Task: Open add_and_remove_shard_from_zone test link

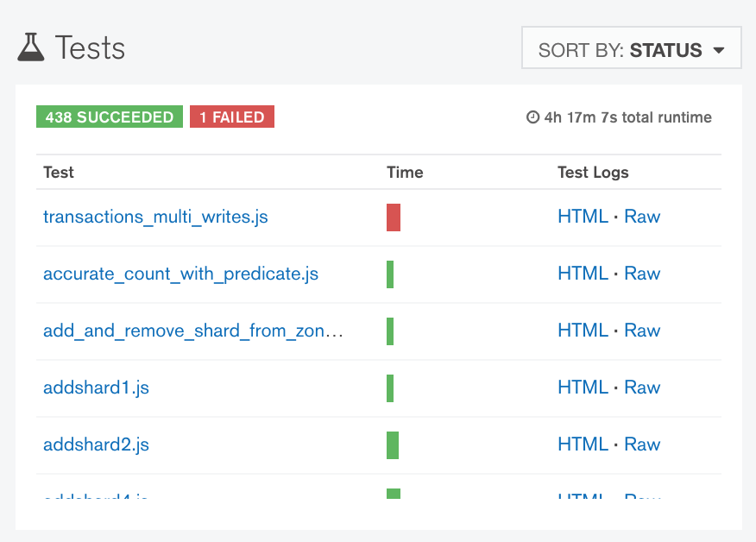Action: pos(193,331)
